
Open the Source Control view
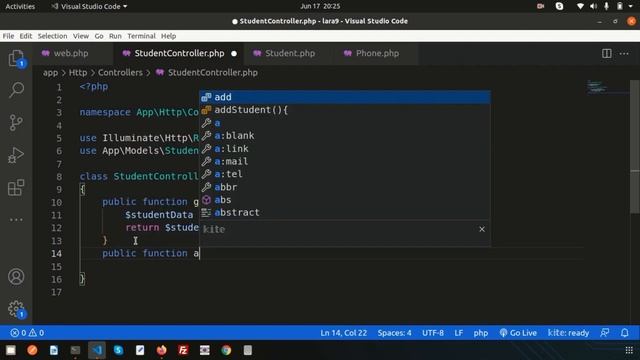(x=16, y=122)
